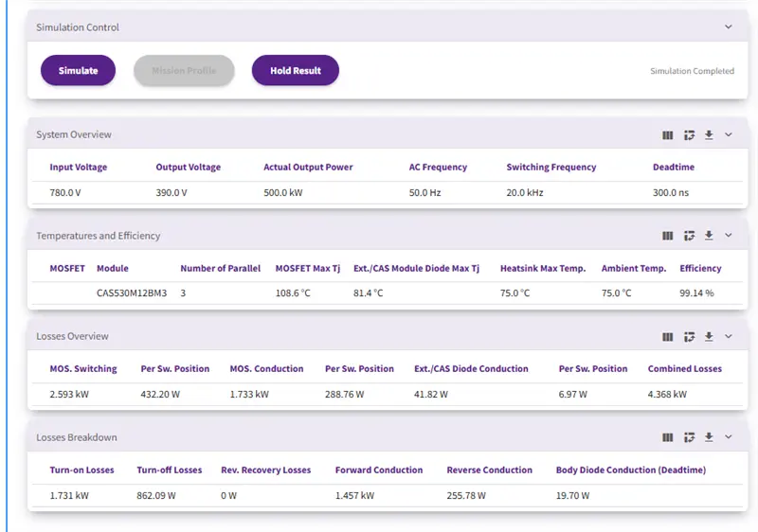Click the Reverse Conduction column header

pos(489,470)
